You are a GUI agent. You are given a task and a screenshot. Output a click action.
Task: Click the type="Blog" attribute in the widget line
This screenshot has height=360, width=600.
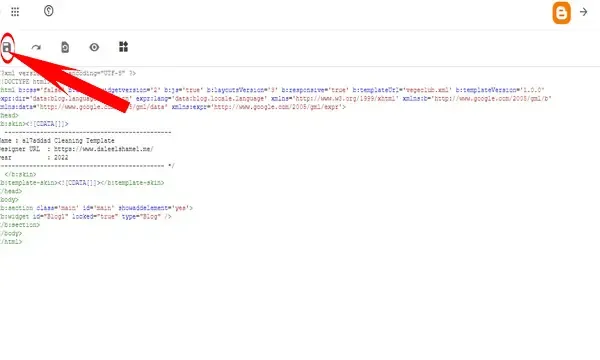[141, 217]
